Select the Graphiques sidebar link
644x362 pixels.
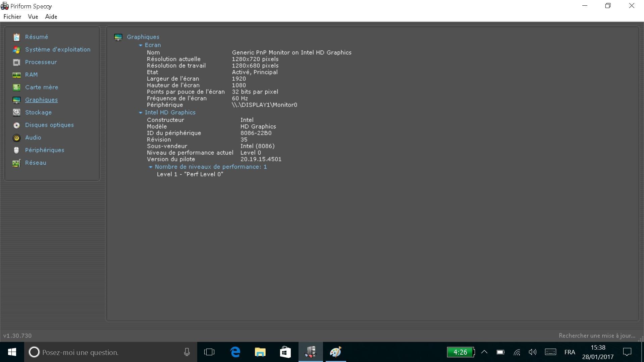click(41, 100)
